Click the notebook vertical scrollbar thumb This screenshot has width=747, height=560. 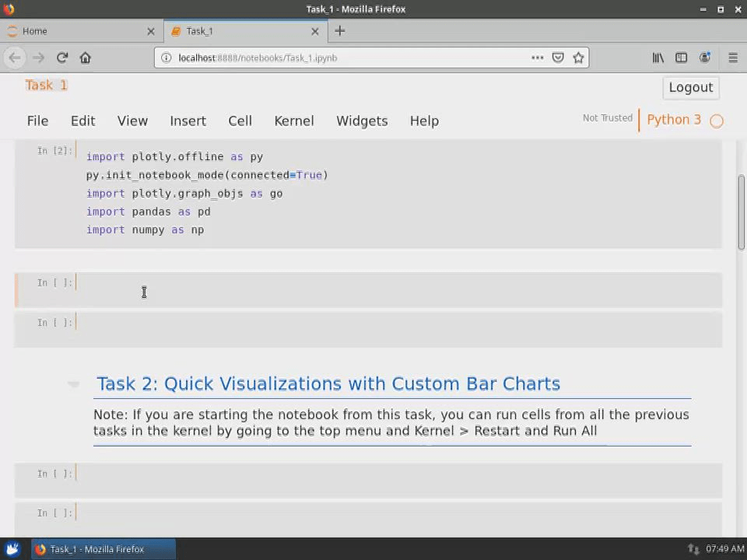(x=741, y=212)
